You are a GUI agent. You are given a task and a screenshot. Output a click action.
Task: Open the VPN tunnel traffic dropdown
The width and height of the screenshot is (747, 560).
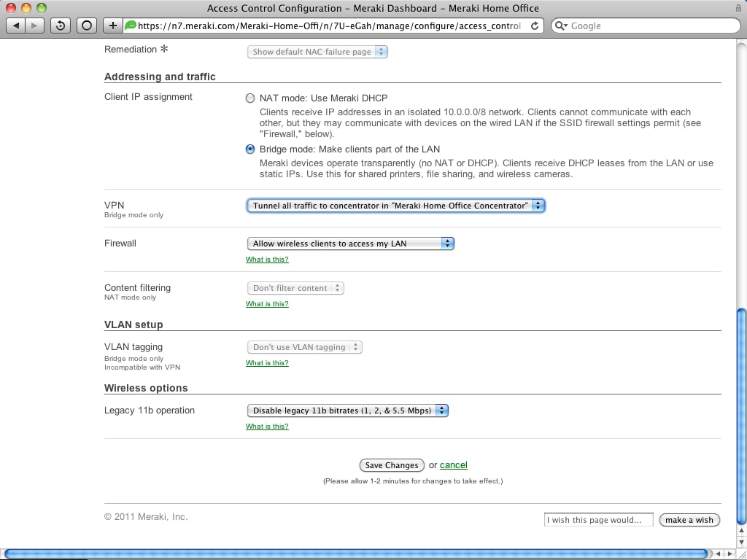(396, 206)
